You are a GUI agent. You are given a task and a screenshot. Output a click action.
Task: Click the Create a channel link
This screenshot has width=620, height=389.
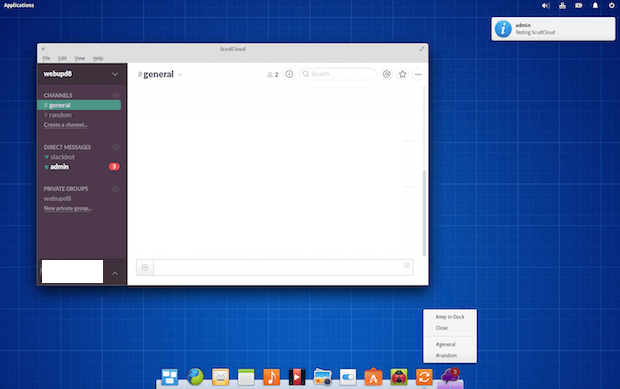point(66,125)
